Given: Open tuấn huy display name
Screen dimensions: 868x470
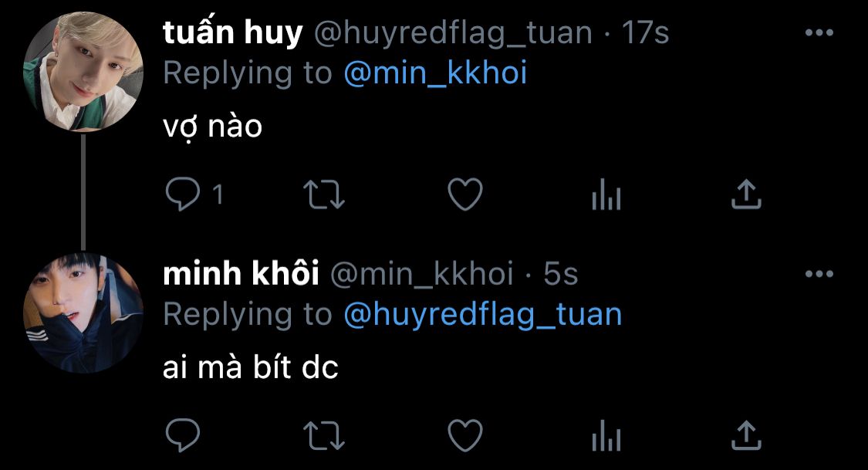Looking at the screenshot, I should coord(232,33).
